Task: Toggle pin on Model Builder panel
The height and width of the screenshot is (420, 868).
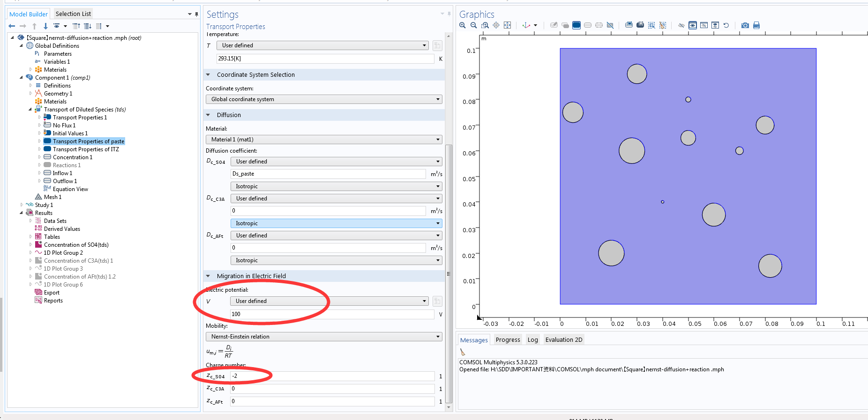Action: 196,14
